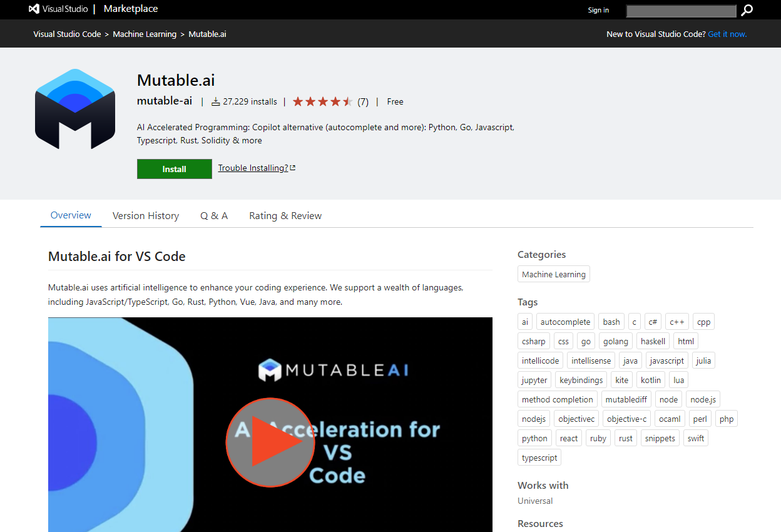Play the Mutable.ai intro video
Image resolution: width=781 pixels, height=532 pixels.
tap(270, 442)
